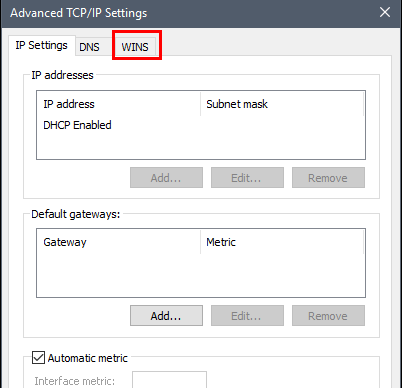Click the Add button under IP addresses
Screen dimensions: 402x388
[166, 178]
